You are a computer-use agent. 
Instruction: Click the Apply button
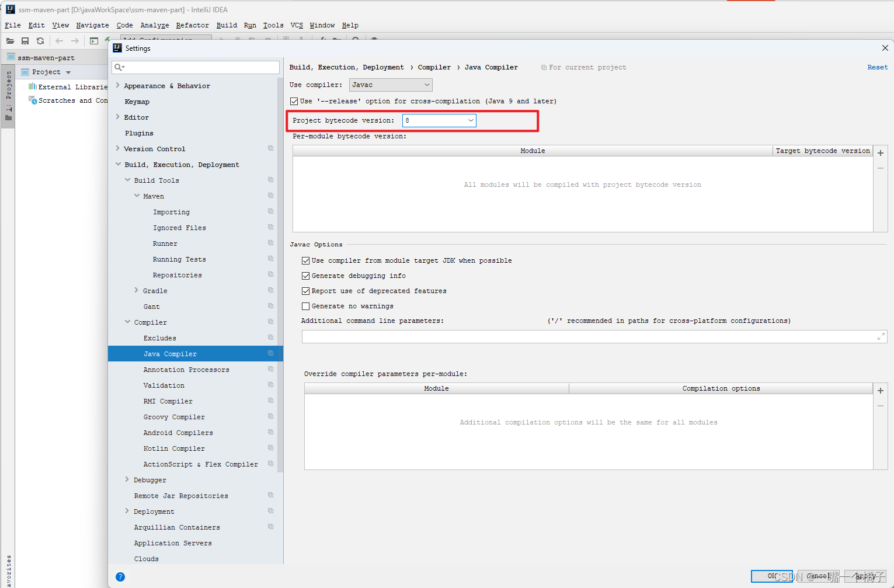click(865, 576)
